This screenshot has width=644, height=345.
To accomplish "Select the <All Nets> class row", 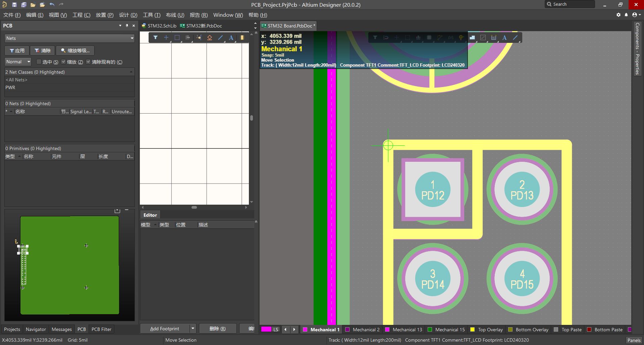I will pos(69,80).
